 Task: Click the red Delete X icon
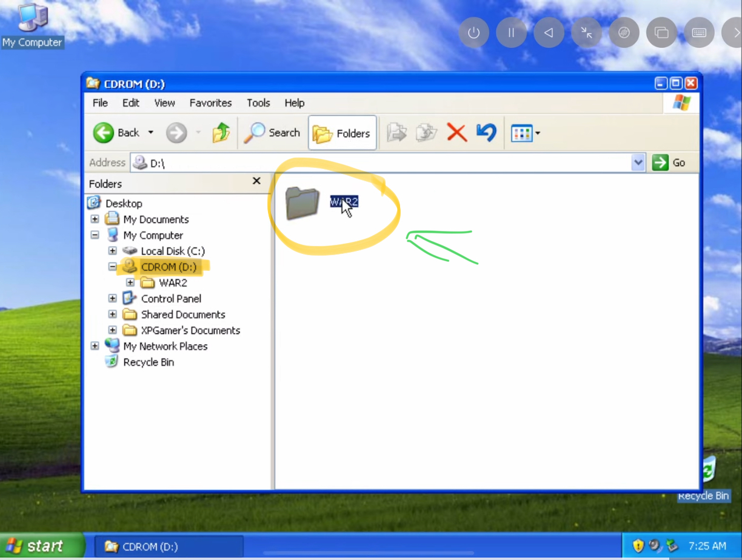coord(456,132)
